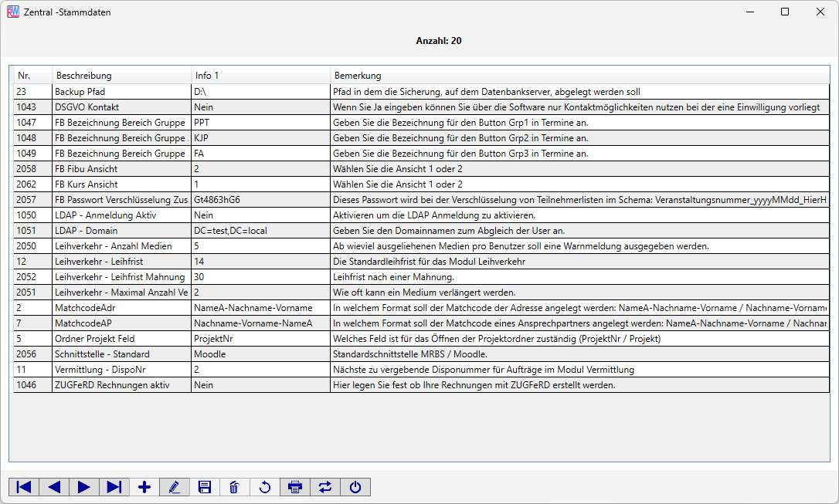Image resolution: width=839 pixels, height=504 pixels.
Task: Add a new record with the plus icon
Action: 144,487
